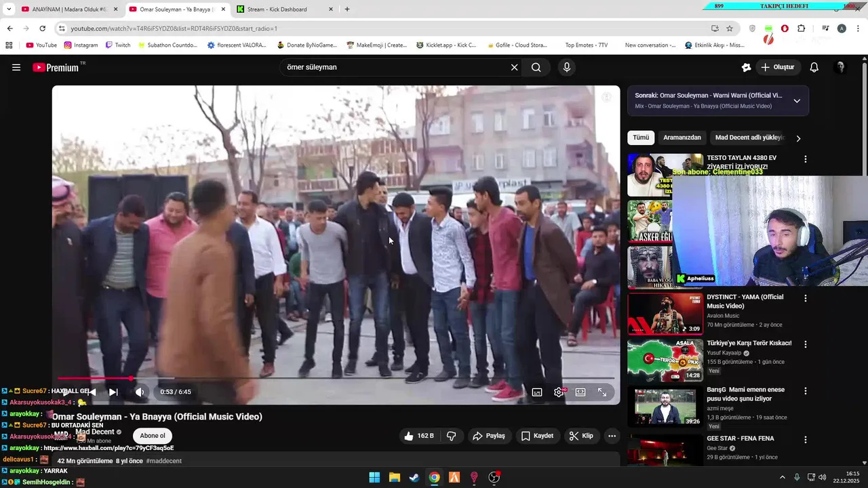Viewport: 868px width, 488px height.
Task: Open the 39:26 BarışG video thumbnail
Action: [665, 407]
